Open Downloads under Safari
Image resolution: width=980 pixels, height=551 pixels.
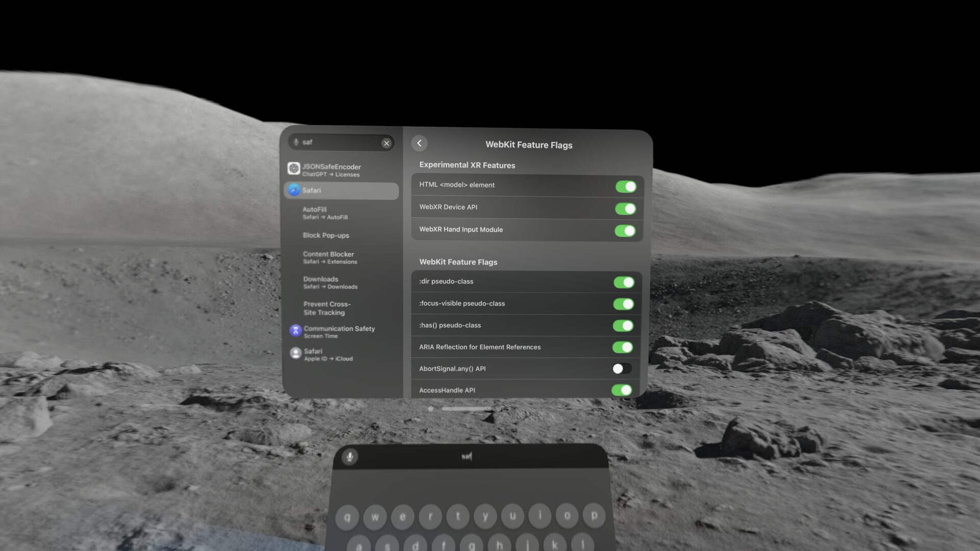[341, 282]
